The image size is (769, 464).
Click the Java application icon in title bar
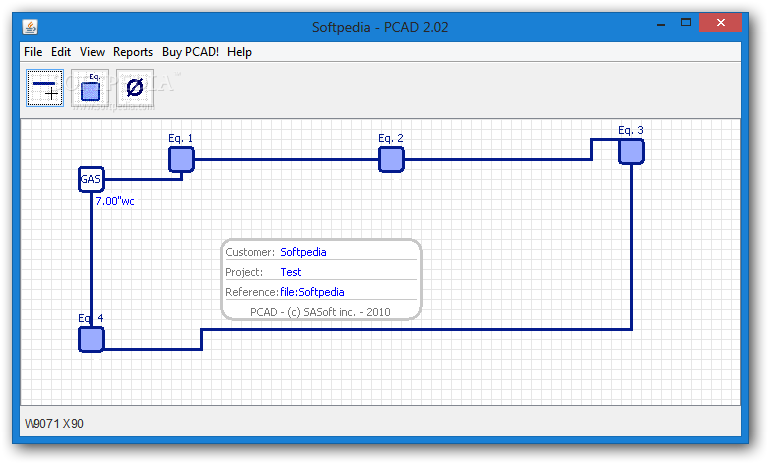point(30,26)
